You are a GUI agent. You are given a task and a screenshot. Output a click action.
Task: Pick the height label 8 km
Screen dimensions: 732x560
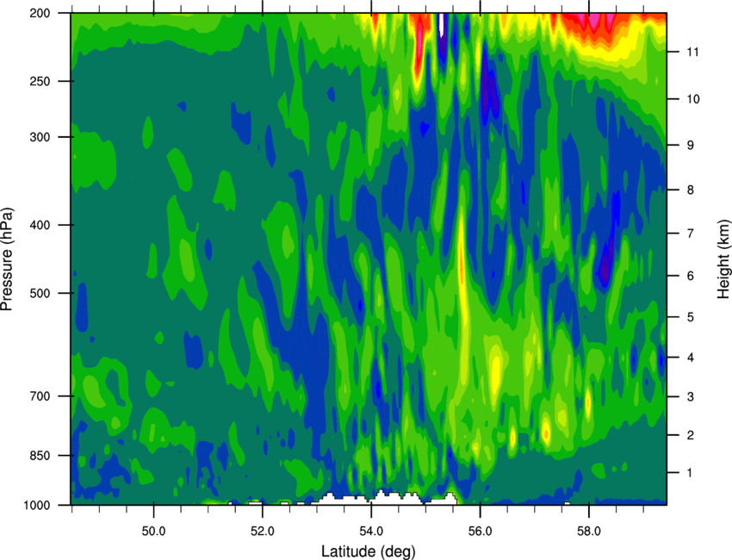point(691,190)
